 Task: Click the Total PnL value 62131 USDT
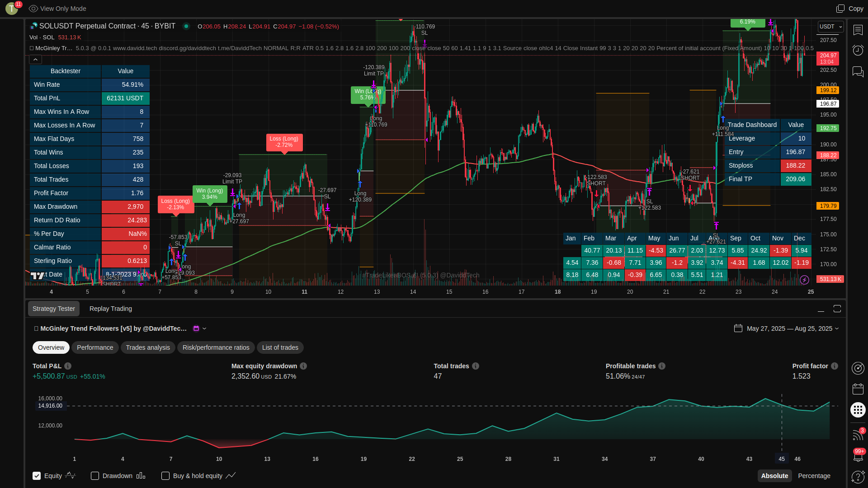click(126, 98)
